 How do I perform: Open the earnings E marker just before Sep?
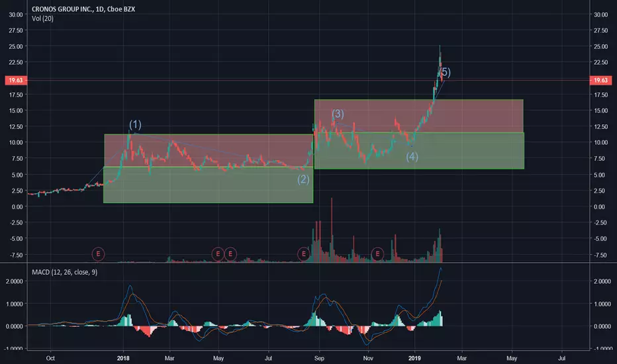tap(303, 254)
